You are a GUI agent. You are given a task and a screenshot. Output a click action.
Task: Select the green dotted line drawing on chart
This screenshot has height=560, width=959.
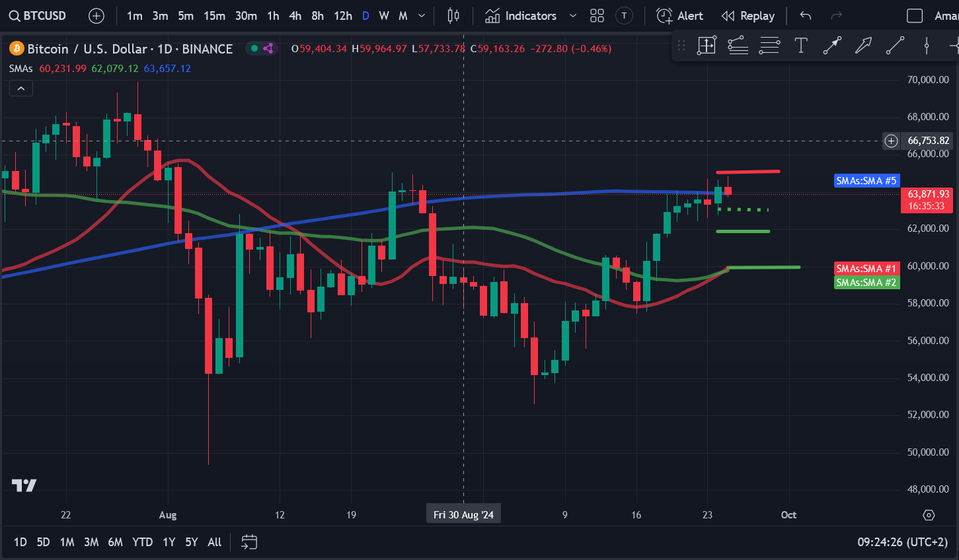coord(744,209)
